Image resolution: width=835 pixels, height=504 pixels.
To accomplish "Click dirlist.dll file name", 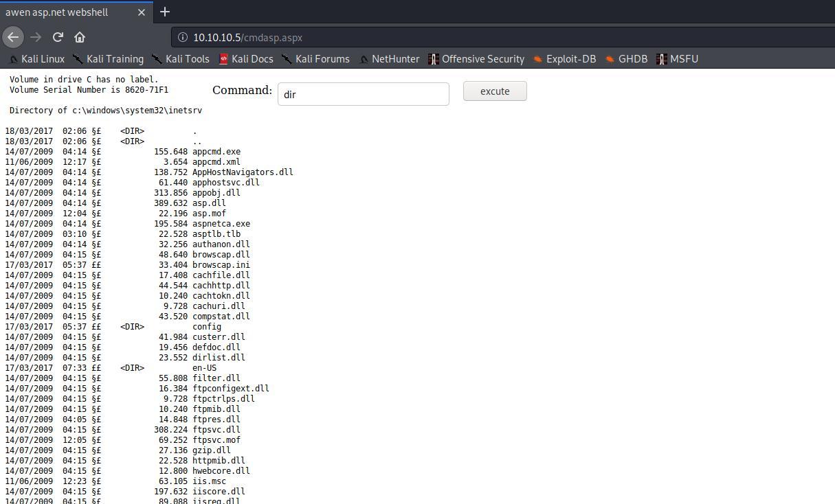I will point(219,358).
